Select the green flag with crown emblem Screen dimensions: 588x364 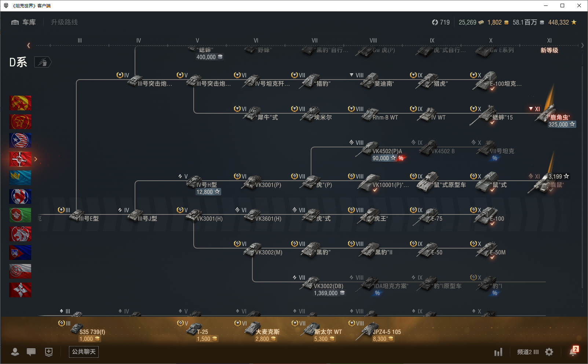(x=20, y=215)
